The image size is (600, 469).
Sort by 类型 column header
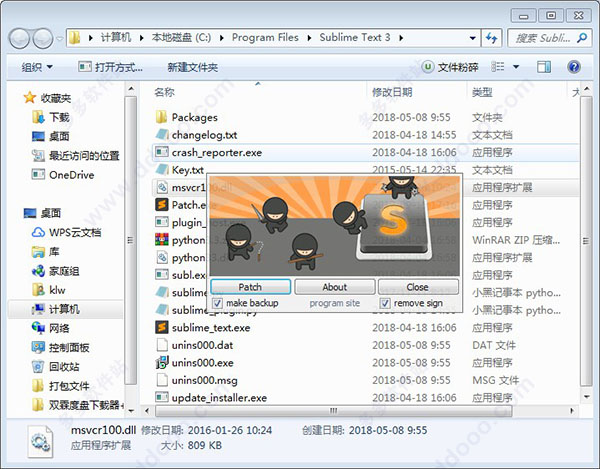[x=482, y=92]
